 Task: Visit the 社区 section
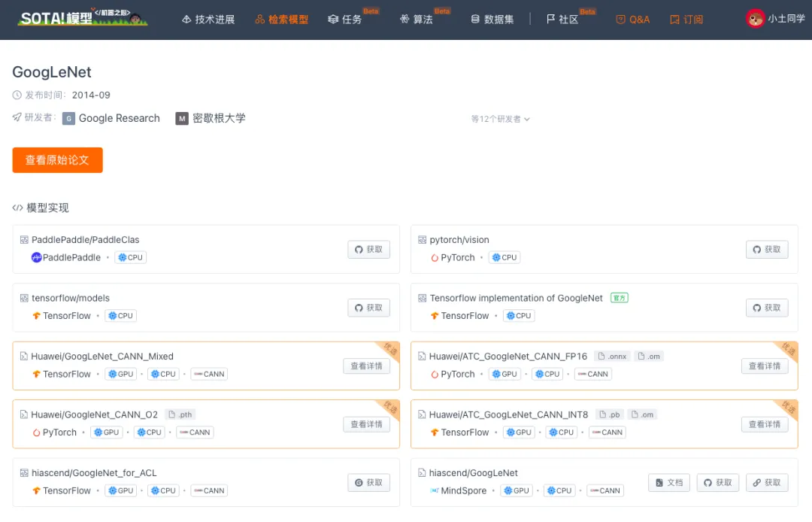(x=562, y=20)
